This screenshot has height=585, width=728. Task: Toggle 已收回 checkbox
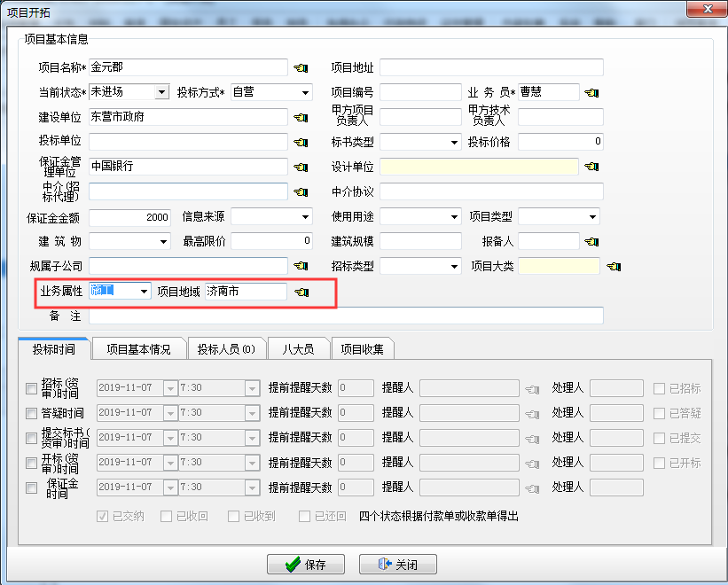pos(166,516)
